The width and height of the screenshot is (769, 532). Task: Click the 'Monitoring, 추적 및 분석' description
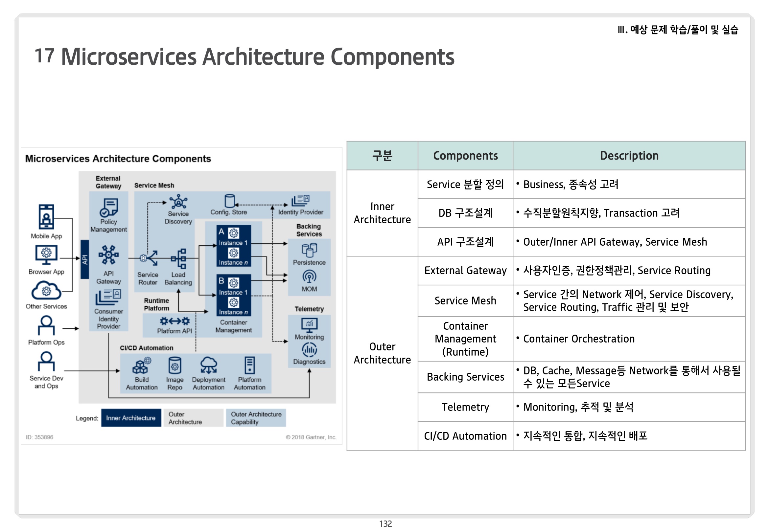point(578,407)
